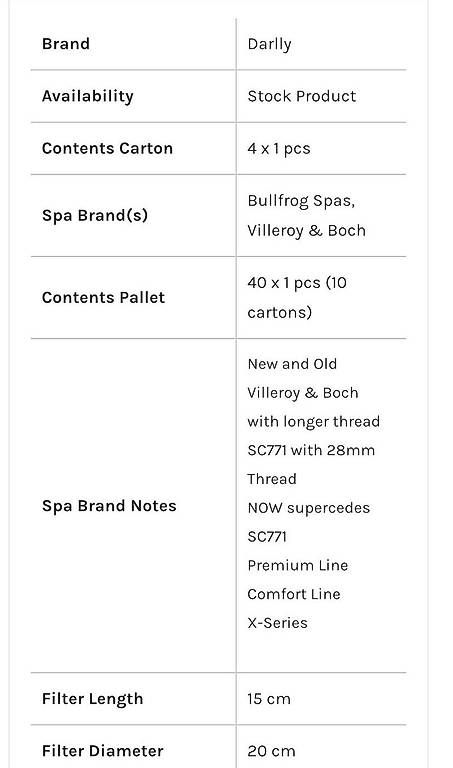Click the Filter Diameter 20 cm value

click(x=271, y=751)
